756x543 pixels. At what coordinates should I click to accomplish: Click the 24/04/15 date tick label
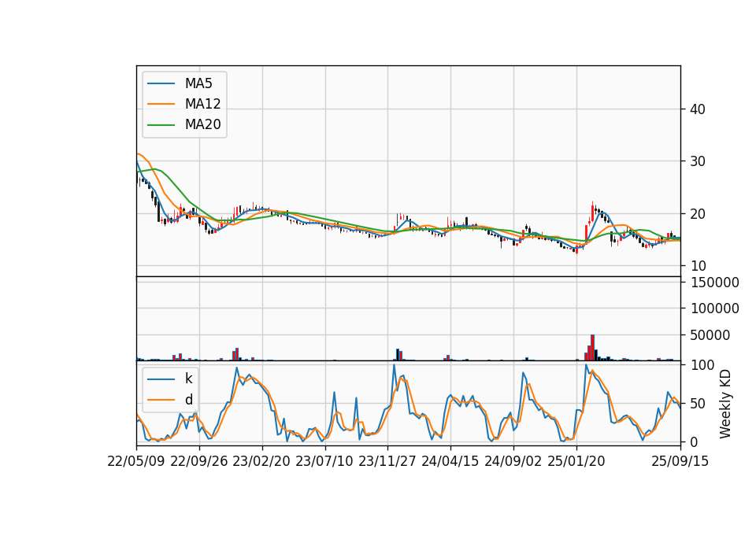coord(450,461)
